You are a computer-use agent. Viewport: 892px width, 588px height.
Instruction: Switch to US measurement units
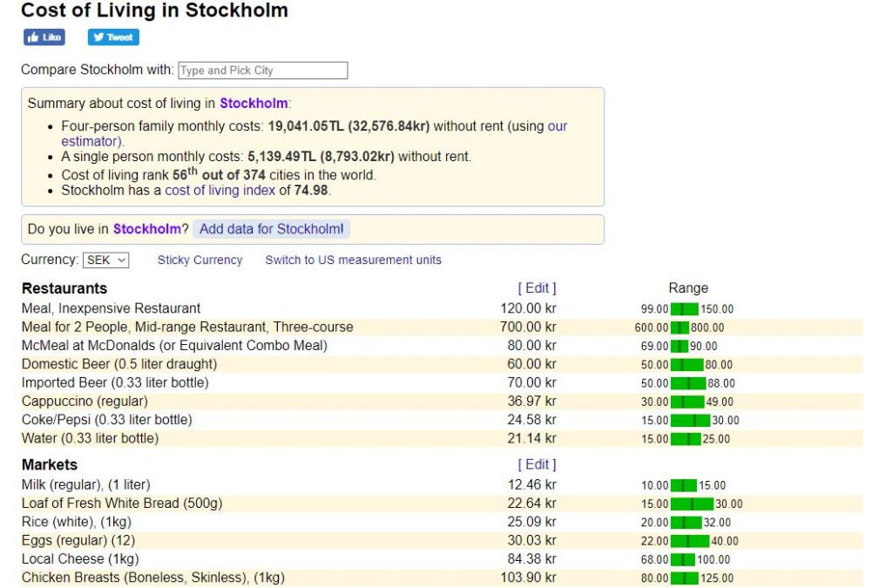tap(353, 260)
